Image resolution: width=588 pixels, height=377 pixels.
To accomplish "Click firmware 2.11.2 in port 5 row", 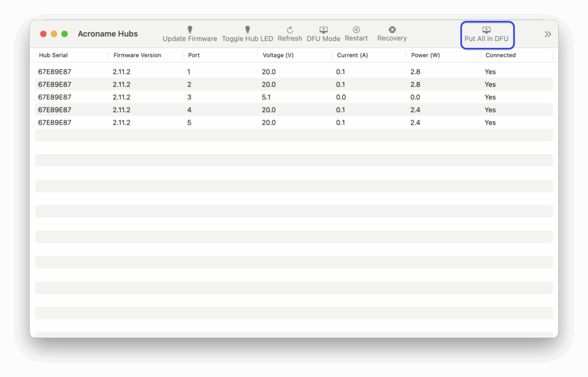I will click(x=122, y=123).
